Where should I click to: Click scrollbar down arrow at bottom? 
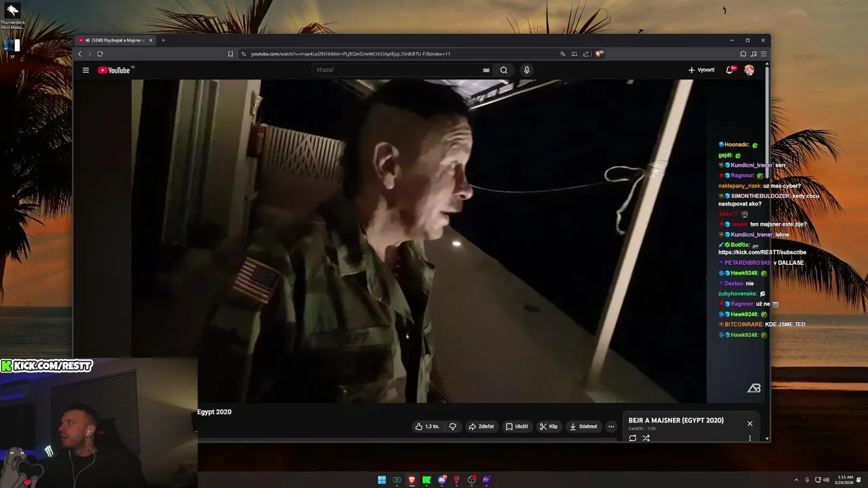(x=768, y=439)
